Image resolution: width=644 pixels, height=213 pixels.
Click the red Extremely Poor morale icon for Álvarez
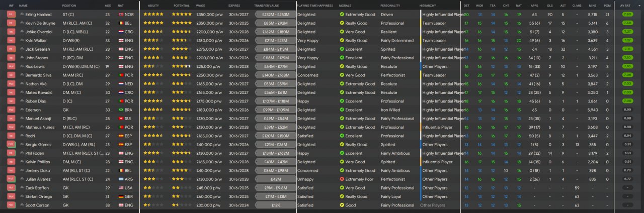pos(342,179)
